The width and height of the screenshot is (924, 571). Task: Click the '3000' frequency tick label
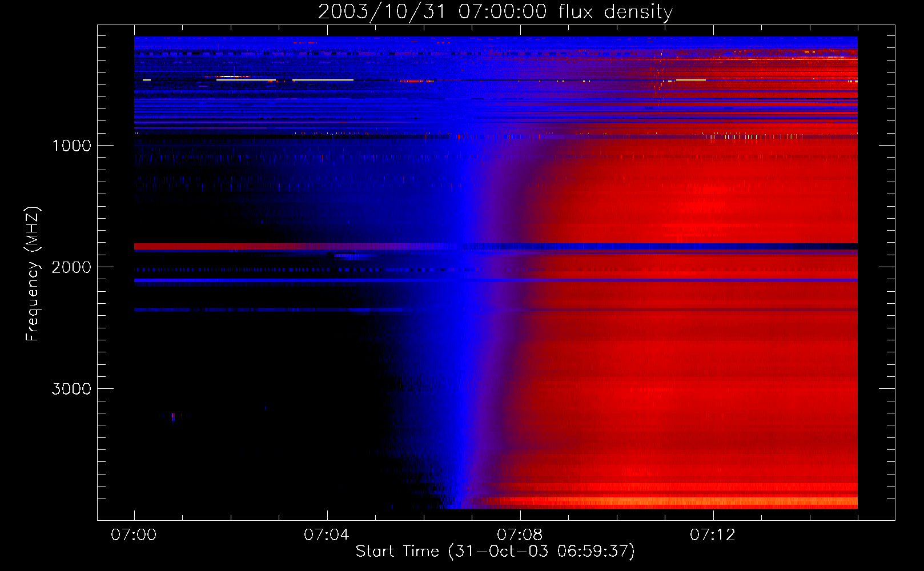(71, 389)
